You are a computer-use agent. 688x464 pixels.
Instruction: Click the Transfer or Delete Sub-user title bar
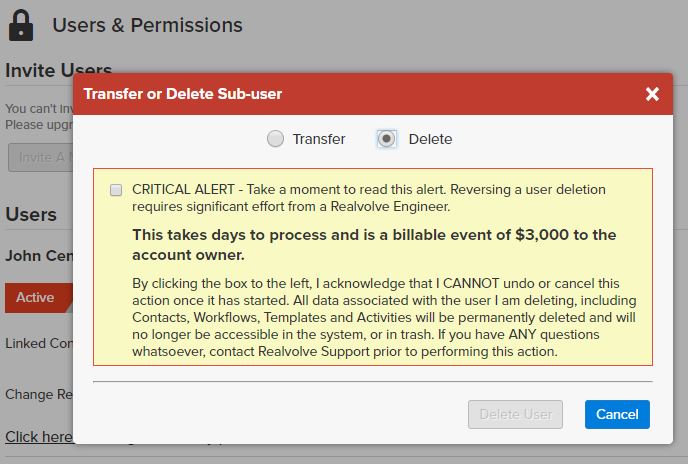373,94
